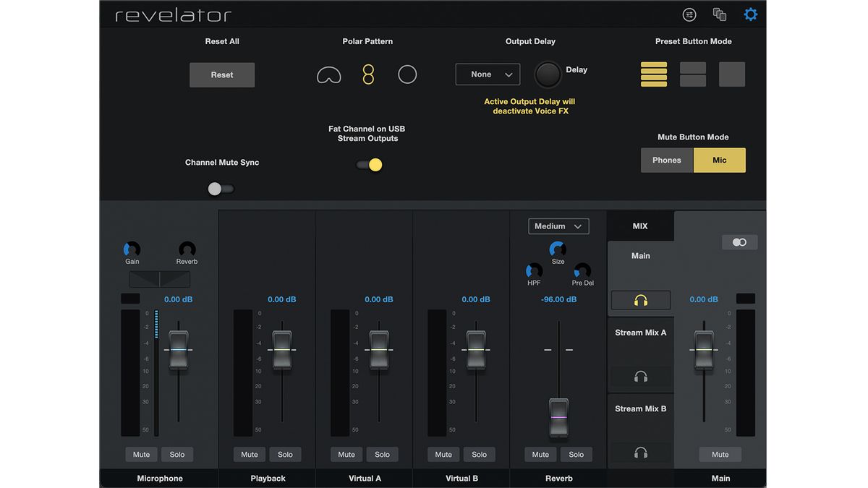
Task: Click the Reverb fader handle
Action: click(558, 417)
